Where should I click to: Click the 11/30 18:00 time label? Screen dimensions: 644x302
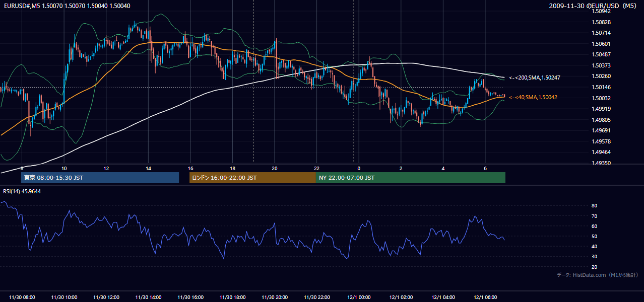(232, 297)
